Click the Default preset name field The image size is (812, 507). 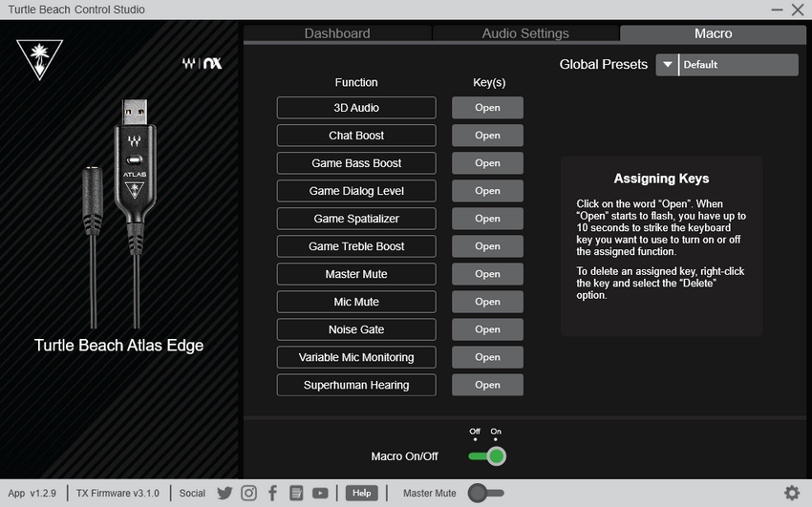coord(737,65)
